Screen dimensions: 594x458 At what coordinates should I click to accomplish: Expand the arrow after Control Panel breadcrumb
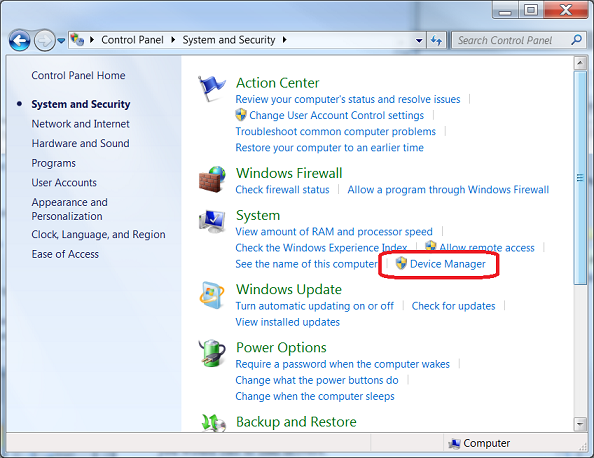tap(173, 40)
